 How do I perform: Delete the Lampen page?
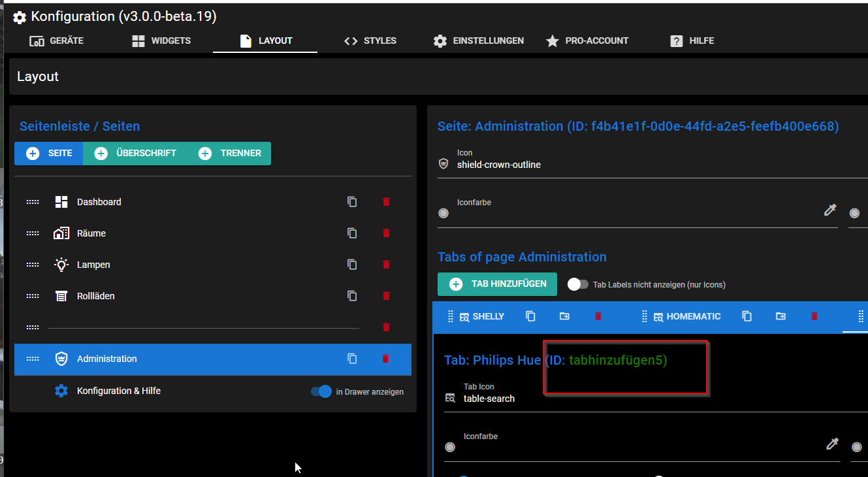[x=386, y=265]
